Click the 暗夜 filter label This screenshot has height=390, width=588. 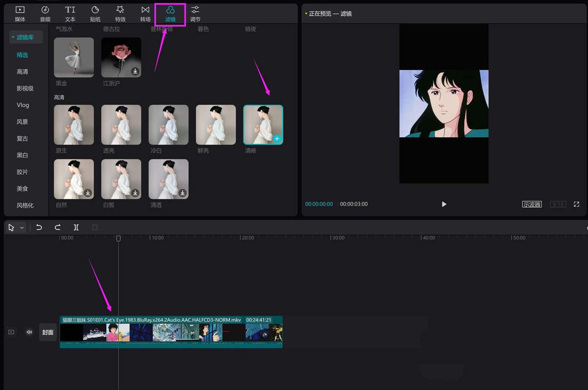[250, 29]
